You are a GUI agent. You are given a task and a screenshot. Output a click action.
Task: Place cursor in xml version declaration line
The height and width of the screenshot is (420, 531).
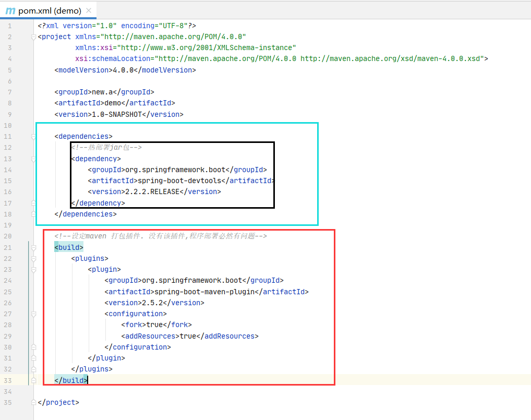pos(117,26)
